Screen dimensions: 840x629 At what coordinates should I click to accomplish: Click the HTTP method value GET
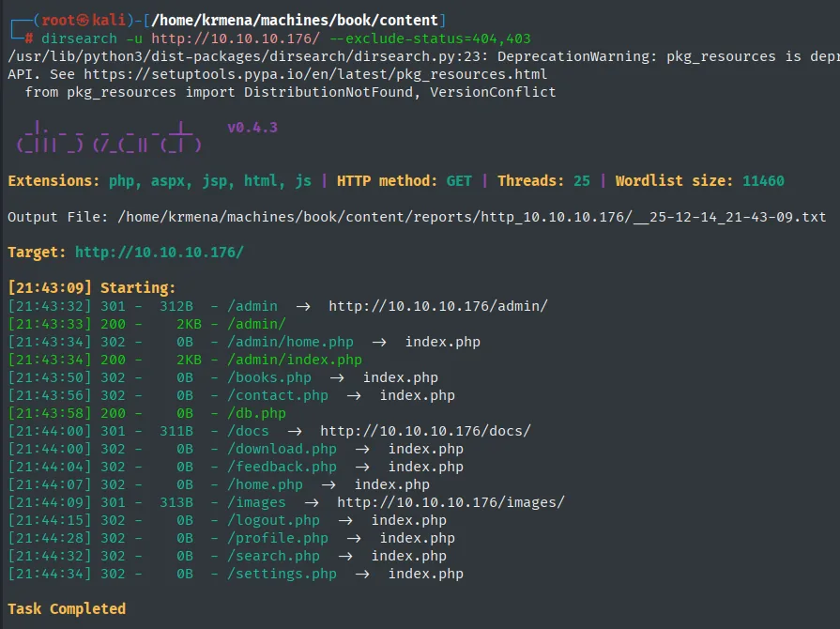[x=459, y=180]
